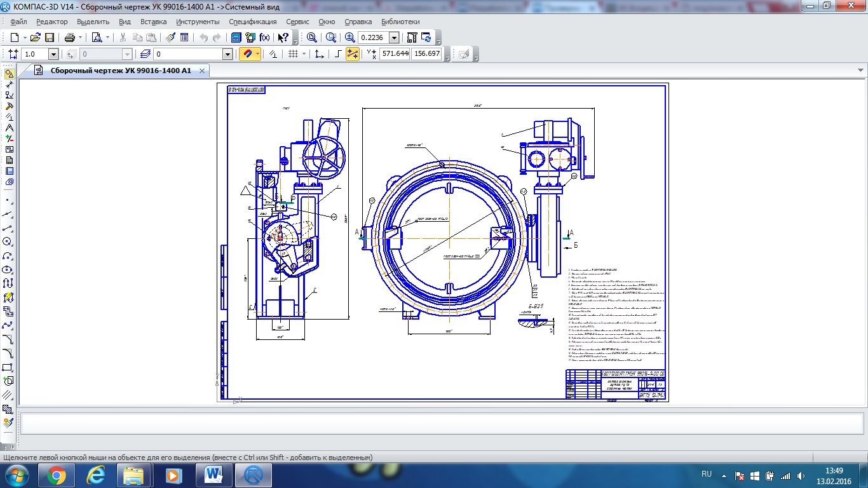Open the properties list icon beside the paintbrush
This screenshot has width=868, height=488.
click(184, 37)
